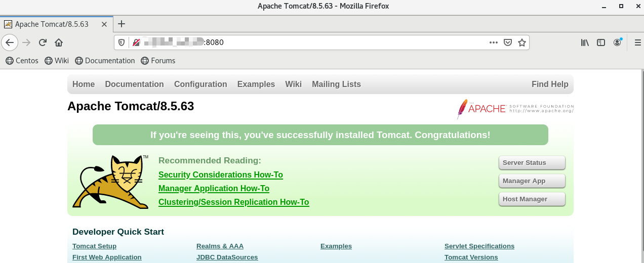644x263 pixels.
Task: Click inside the URL address field
Action: point(344,42)
